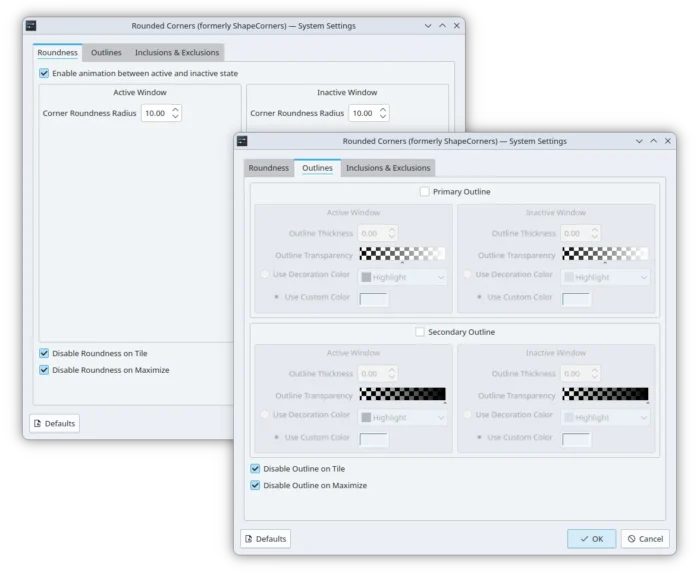Click the back window's title bar app icon

click(31, 26)
